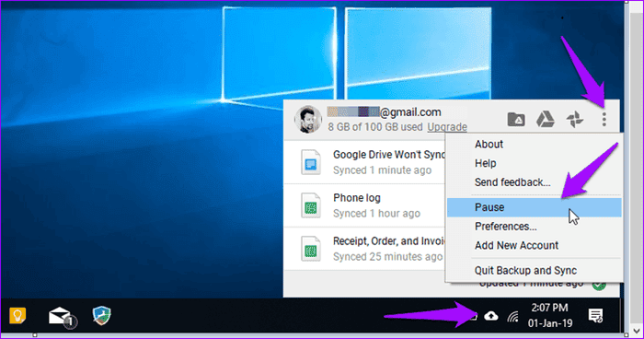The height and width of the screenshot is (339, 644).
Task: Open the taskbar clock showing 2:07 PM
Action: point(550,316)
